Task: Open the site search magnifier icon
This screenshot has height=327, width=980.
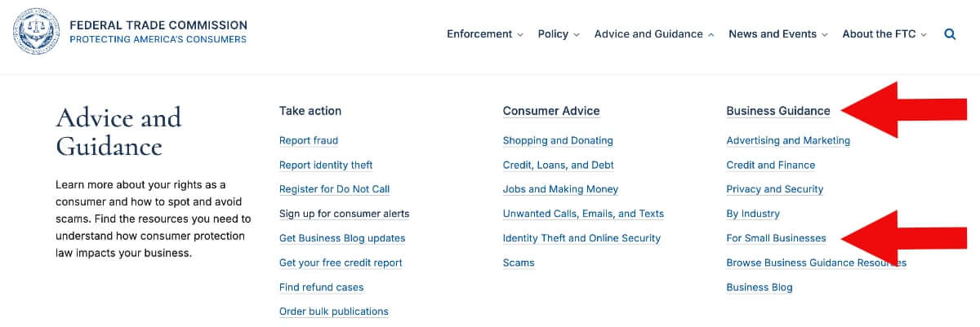Action: 950,34
